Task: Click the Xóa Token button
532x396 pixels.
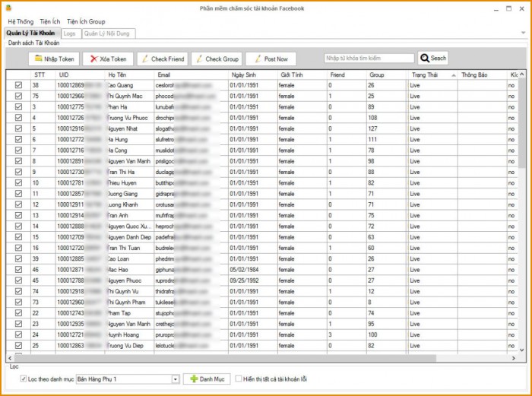Action: [x=108, y=59]
